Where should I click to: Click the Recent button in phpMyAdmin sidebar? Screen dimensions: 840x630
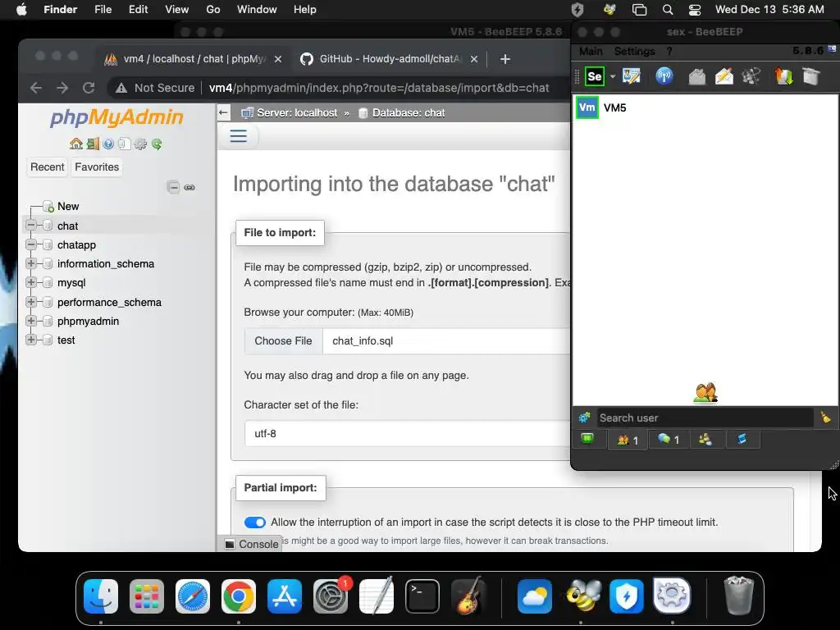[x=47, y=167]
